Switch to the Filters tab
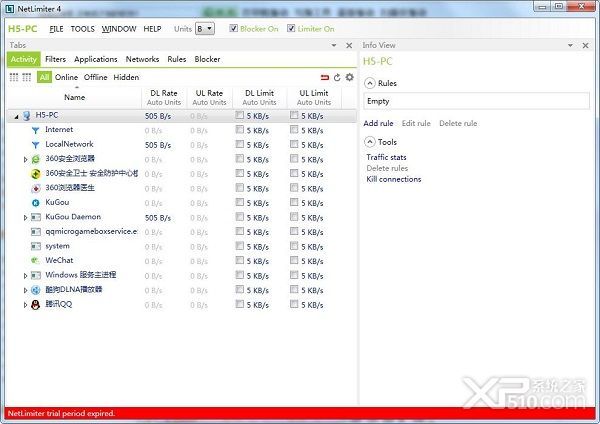The width and height of the screenshot is (600, 424). (x=55, y=59)
